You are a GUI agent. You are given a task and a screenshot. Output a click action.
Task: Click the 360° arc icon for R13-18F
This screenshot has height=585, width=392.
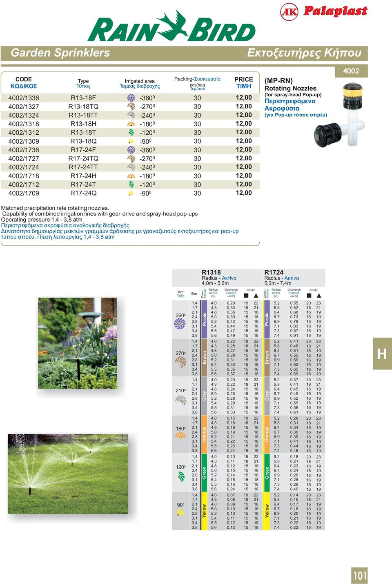point(131,98)
